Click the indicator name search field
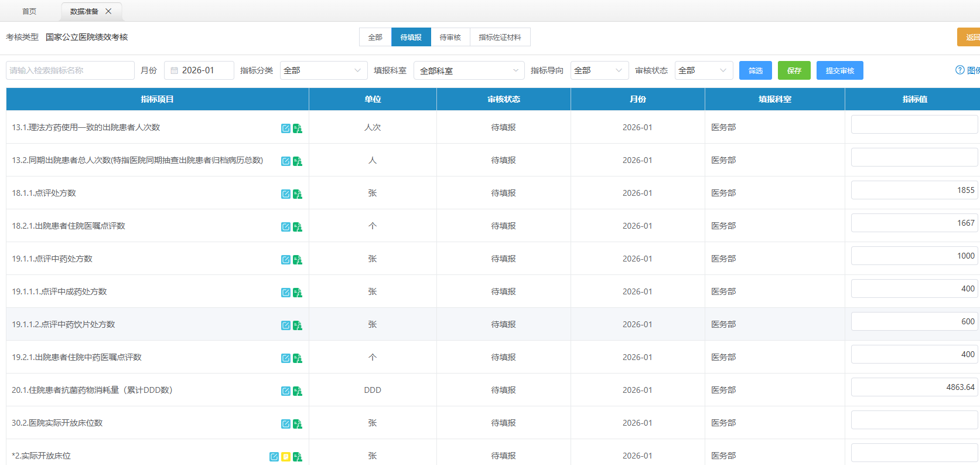The width and height of the screenshot is (980, 465). pos(70,70)
